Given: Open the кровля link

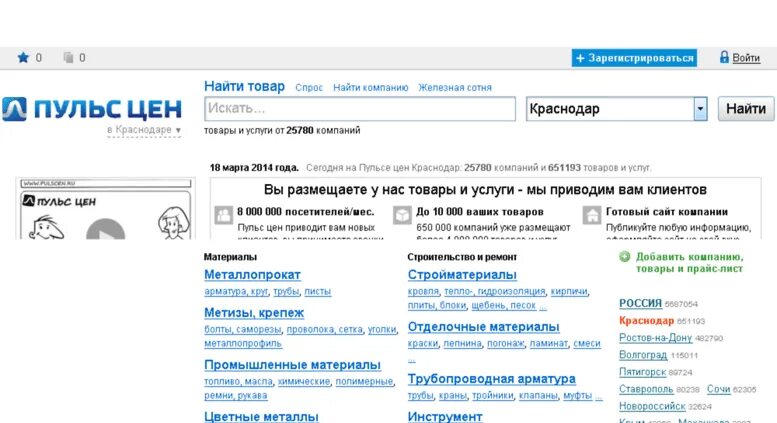Looking at the screenshot, I should [423, 292].
